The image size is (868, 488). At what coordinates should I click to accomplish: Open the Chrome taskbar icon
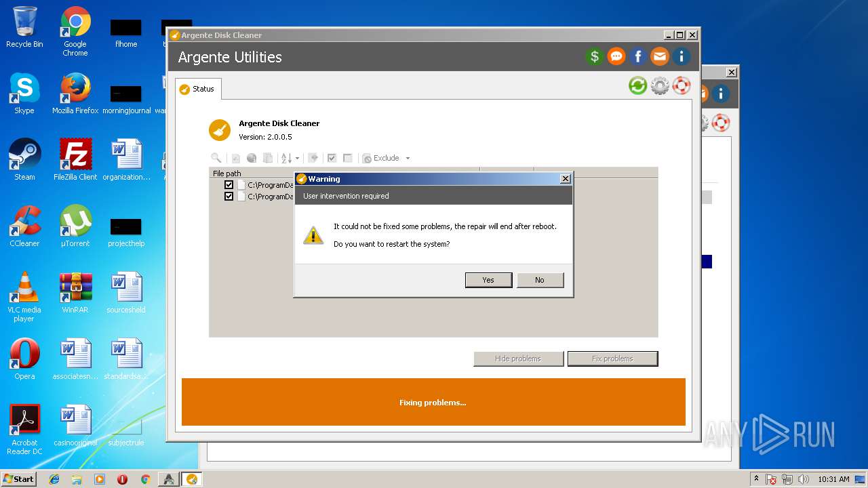pyautogui.click(x=145, y=479)
